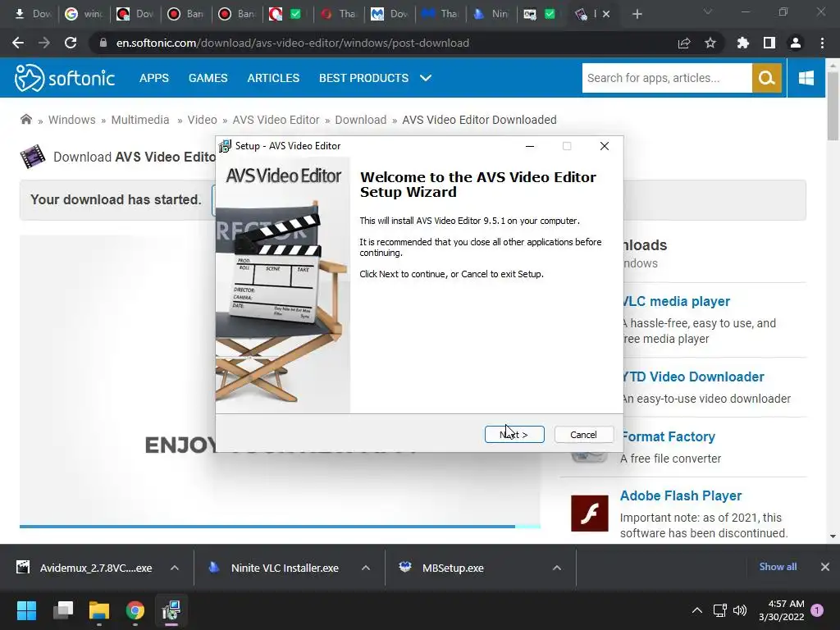This screenshot has width=840, height=630.
Task: Click Next in AVS Setup wizard
Action: 514,435
